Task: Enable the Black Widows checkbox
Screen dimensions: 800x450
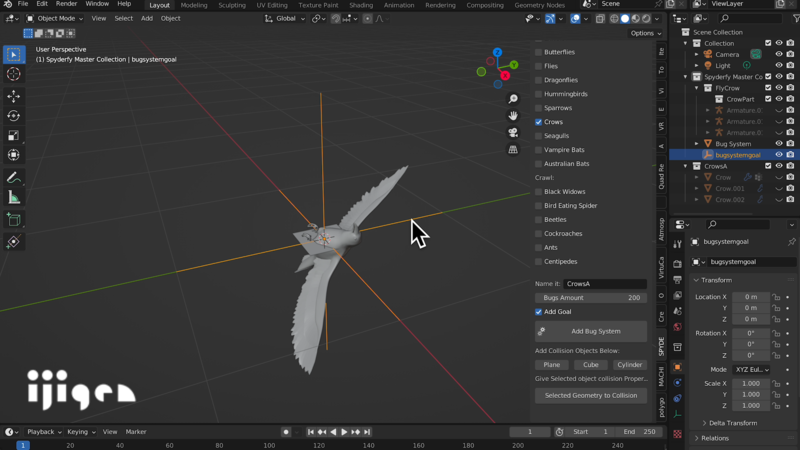Action: click(538, 192)
